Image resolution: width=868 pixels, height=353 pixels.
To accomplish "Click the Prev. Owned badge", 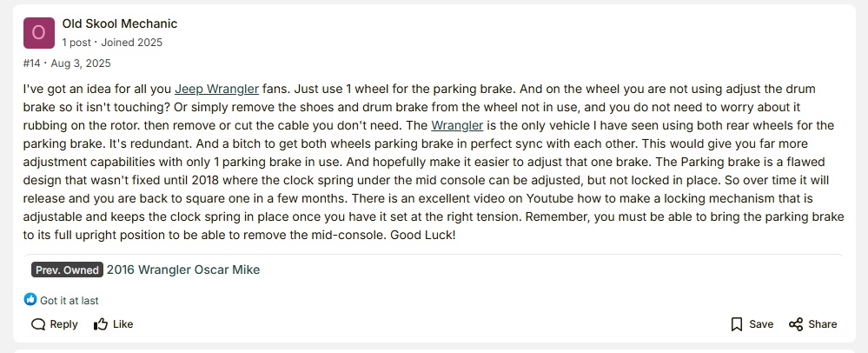I will [x=67, y=270].
